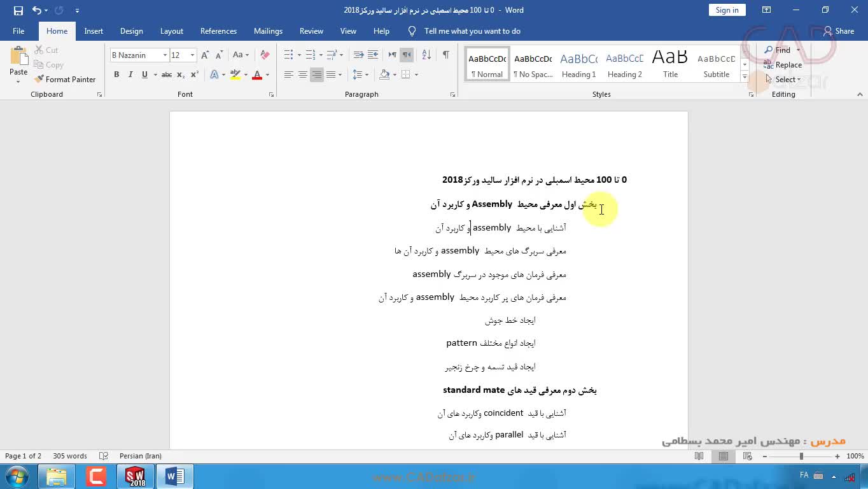The image size is (868, 489).
Task: Click the Strikethrough text icon
Action: point(166,75)
